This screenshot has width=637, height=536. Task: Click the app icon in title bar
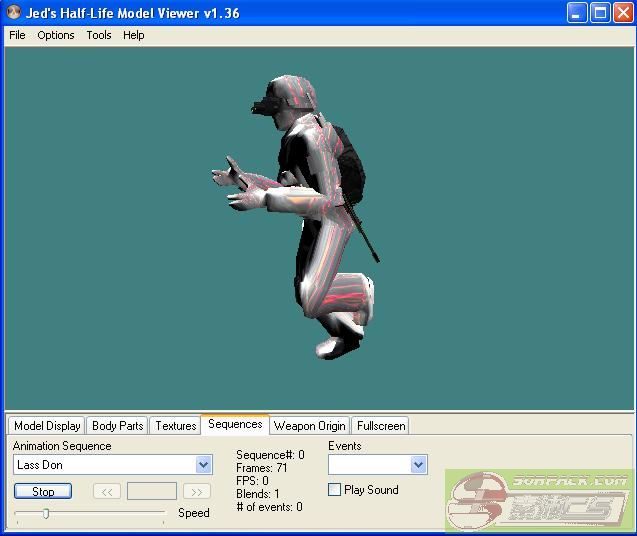pos(14,12)
